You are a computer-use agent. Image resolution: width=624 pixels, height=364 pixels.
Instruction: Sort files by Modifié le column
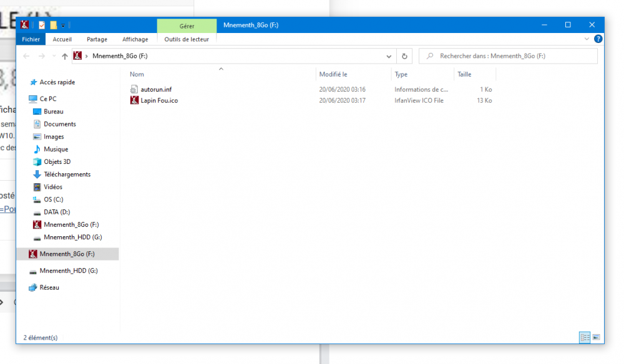(333, 74)
